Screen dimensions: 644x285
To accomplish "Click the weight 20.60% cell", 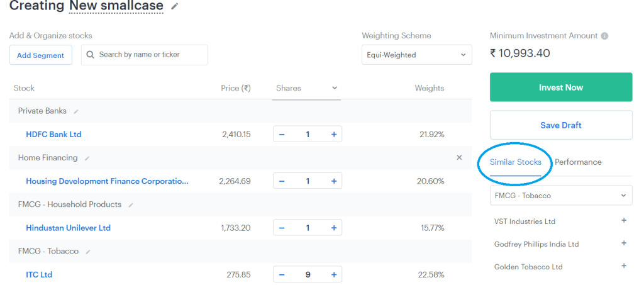I will click(430, 181).
